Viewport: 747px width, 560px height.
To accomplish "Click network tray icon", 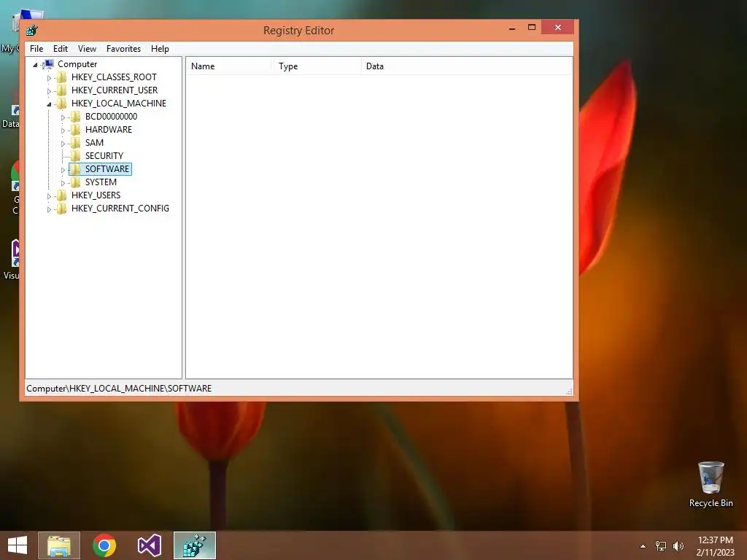I will click(661, 546).
